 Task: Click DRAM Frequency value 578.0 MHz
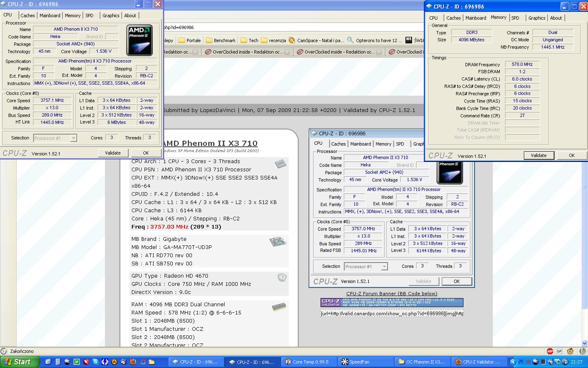pyautogui.click(x=522, y=64)
